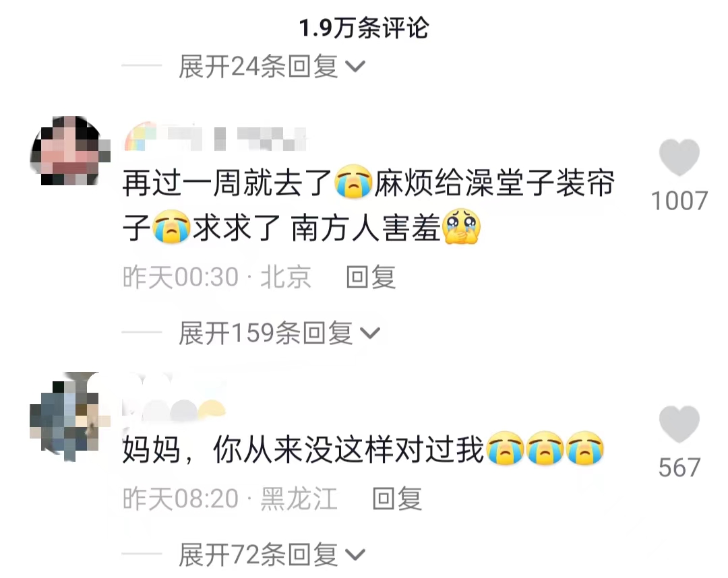Image resolution: width=728 pixels, height=578 pixels.
Task: Expand the 72 replies thread
Action: point(272,555)
